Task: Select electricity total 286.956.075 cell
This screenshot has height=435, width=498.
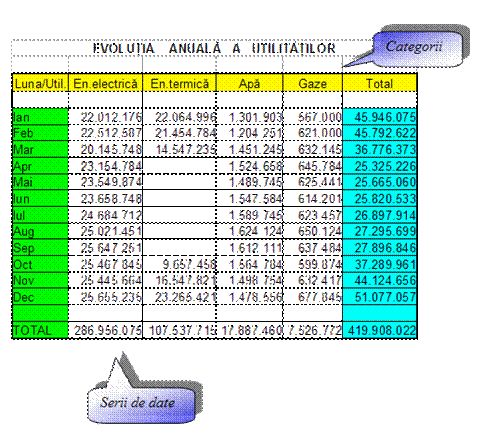Action: tap(105, 330)
